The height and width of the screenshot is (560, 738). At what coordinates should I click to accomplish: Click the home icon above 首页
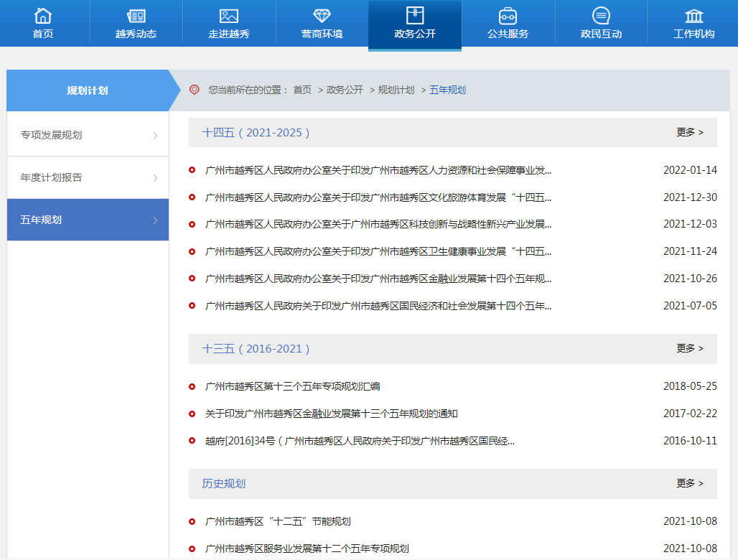[43, 15]
